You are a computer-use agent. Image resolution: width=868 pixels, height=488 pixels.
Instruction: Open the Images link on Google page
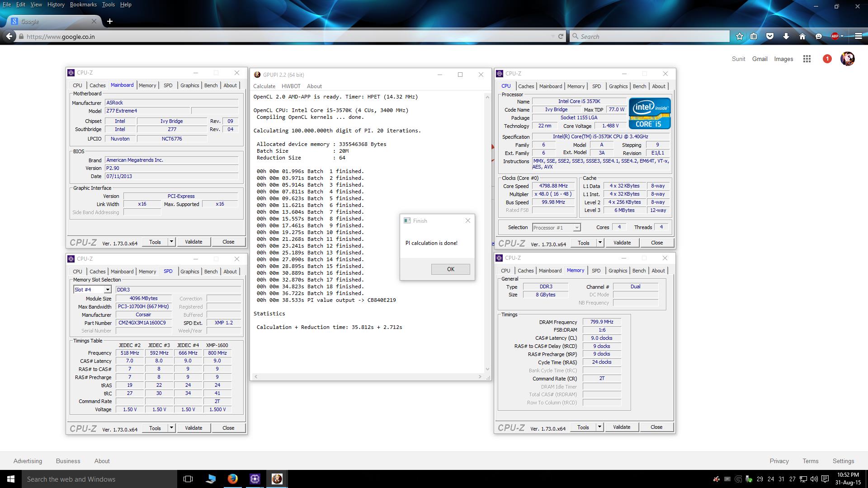tap(783, 59)
